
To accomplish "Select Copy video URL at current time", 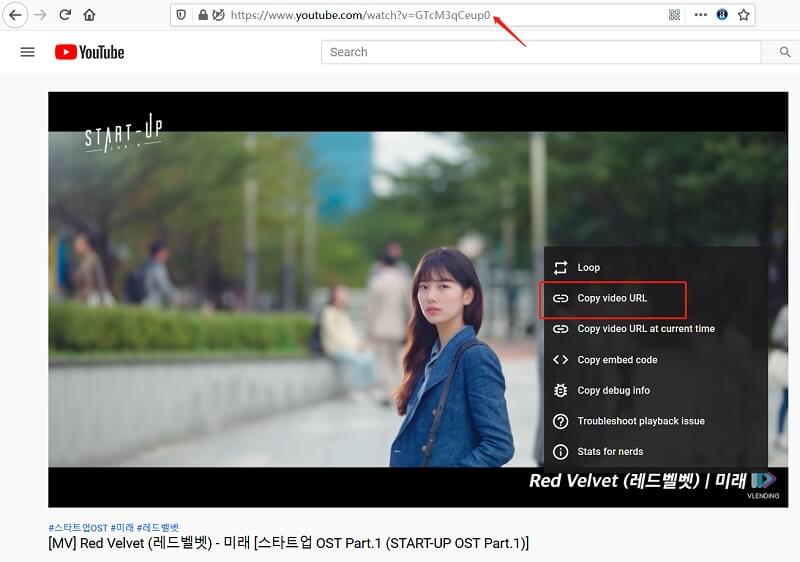I will (x=656, y=329).
